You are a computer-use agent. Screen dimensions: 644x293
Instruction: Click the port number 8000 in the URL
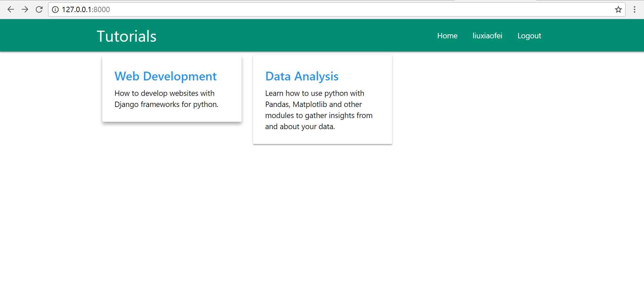point(102,9)
